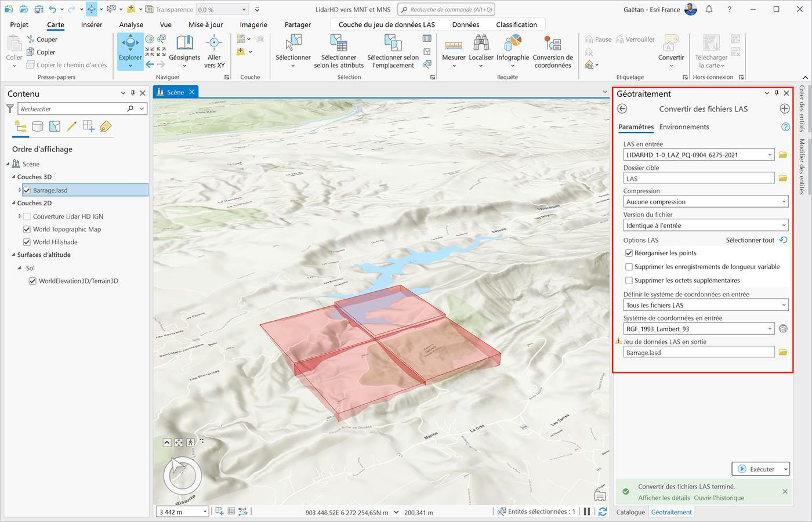This screenshot has height=522, width=812.
Task: Open the tool help question mark icon
Action: (x=785, y=127)
